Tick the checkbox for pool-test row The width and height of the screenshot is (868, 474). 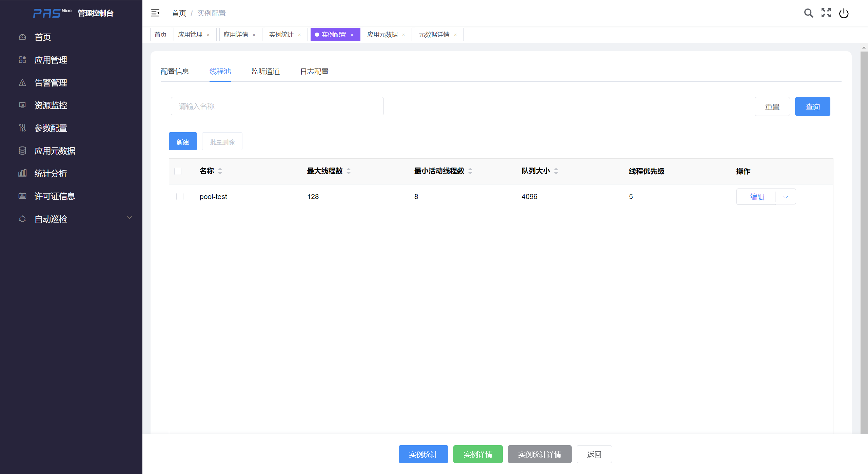click(x=180, y=197)
